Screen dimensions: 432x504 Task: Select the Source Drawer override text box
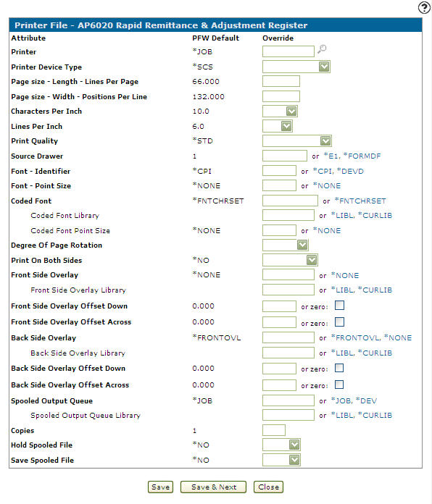285,156
